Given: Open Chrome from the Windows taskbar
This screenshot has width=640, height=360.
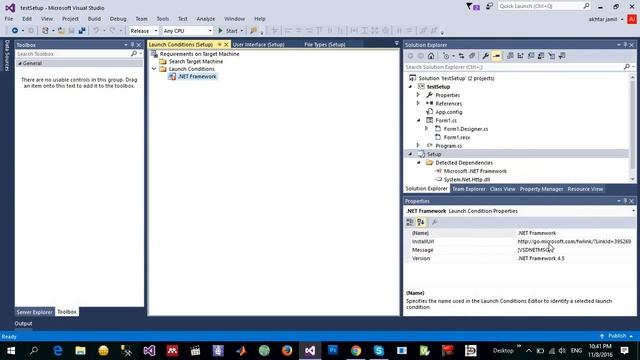Looking at the screenshot, I should coord(356,351).
